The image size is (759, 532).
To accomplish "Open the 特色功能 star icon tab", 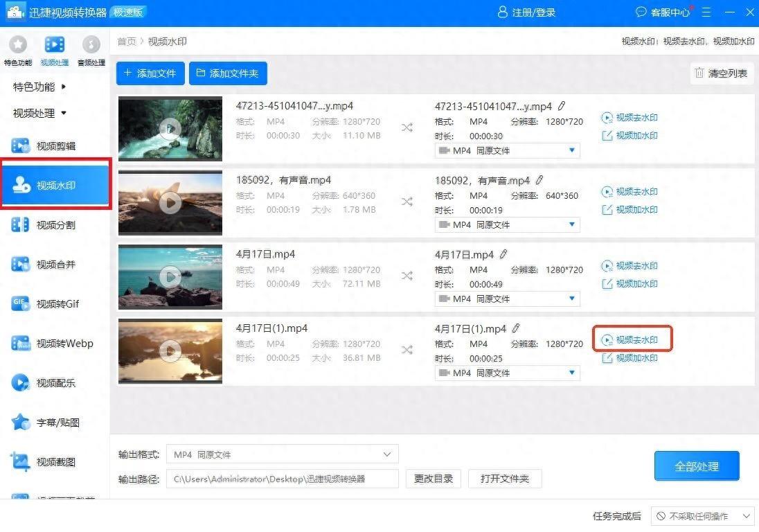I will point(17,49).
